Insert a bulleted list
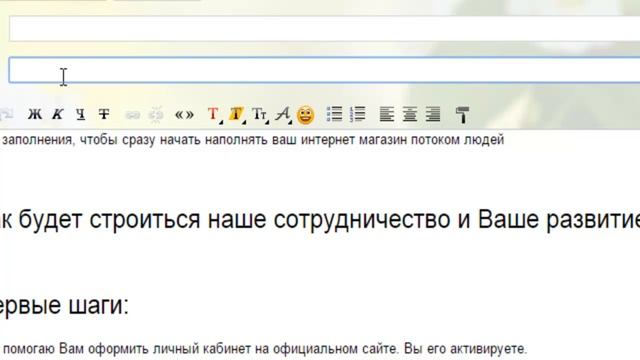 334,114
